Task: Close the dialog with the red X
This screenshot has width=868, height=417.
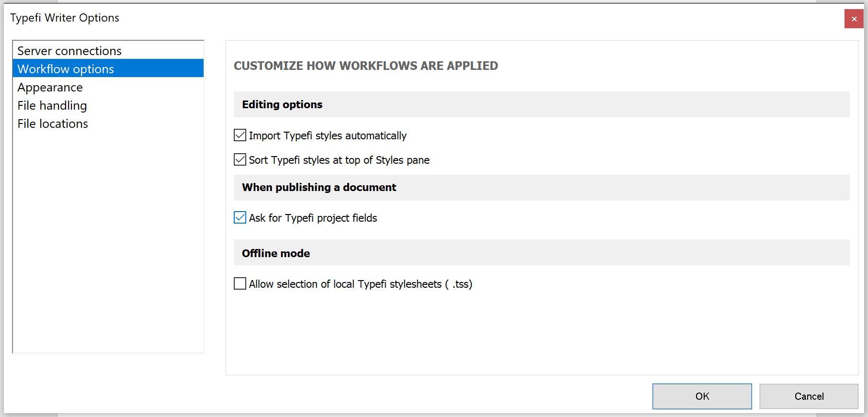Action: click(x=854, y=19)
